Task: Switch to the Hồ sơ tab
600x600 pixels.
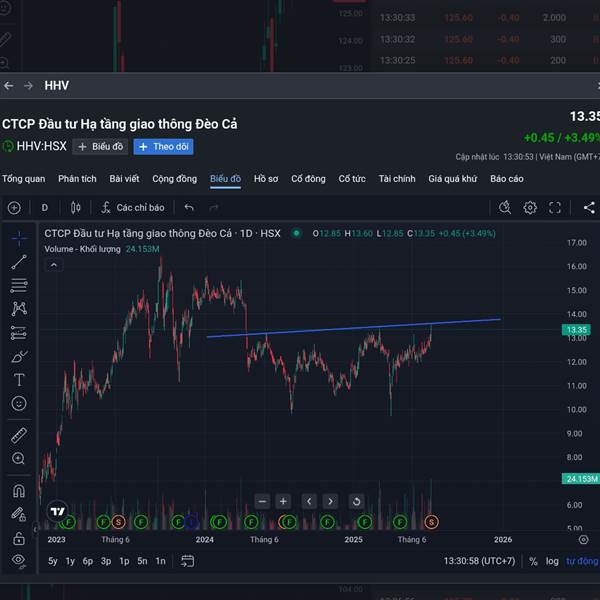Action: (266, 179)
